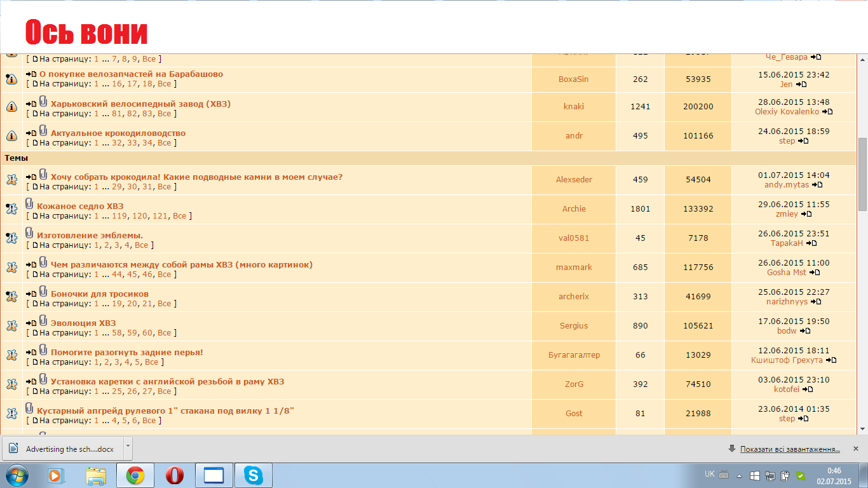Open Google Chrome from the taskbar

click(135, 475)
